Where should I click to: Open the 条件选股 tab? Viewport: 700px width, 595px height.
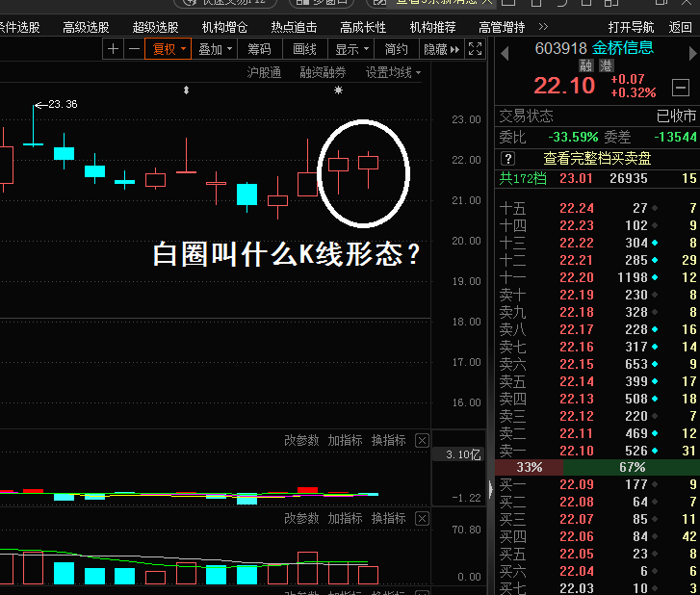[19, 27]
